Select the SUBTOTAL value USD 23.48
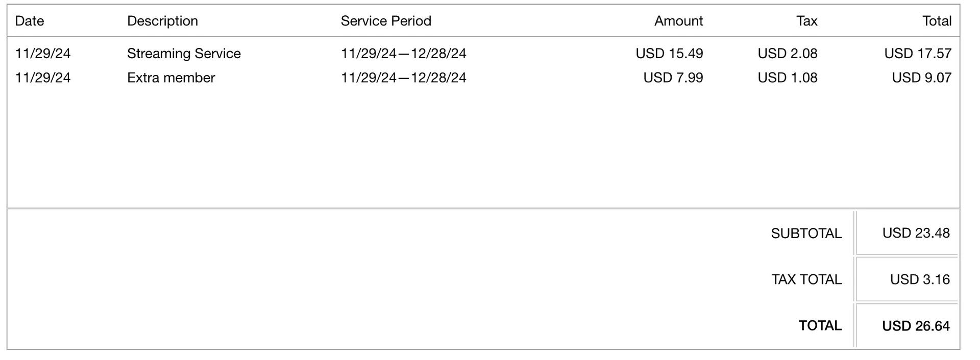This screenshot has height=360, width=980. click(x=916, y=233)
